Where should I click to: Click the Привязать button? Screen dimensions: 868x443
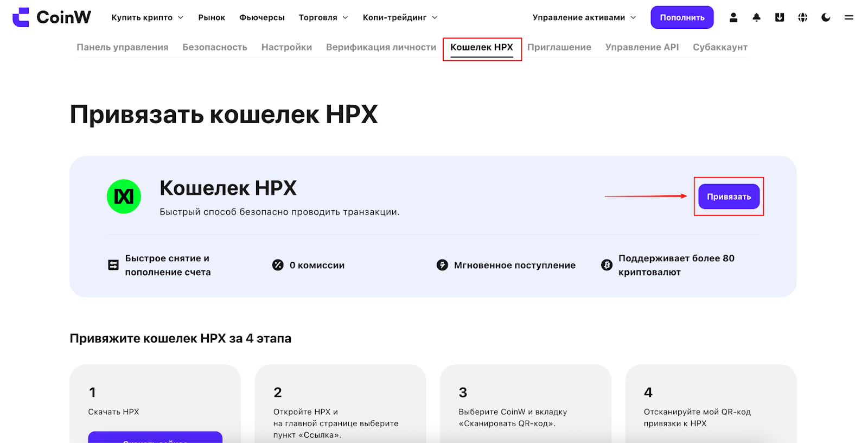click(729, 197)
